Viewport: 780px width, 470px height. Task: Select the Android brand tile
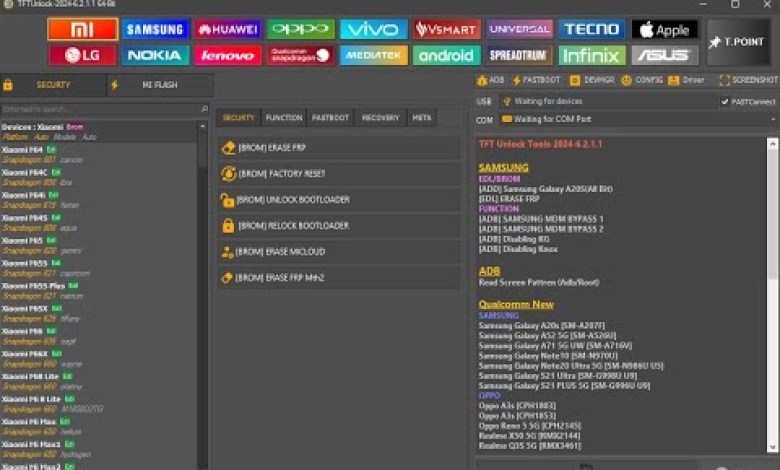[x=446, y=55]
